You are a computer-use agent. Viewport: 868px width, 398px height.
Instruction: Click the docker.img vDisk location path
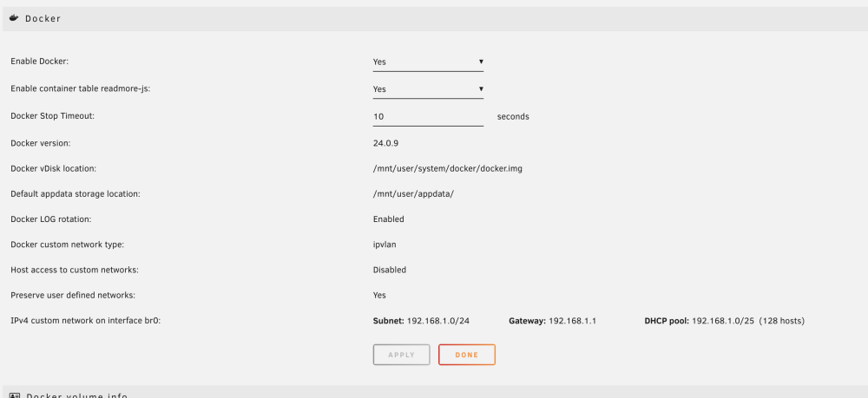pos(447,168)
